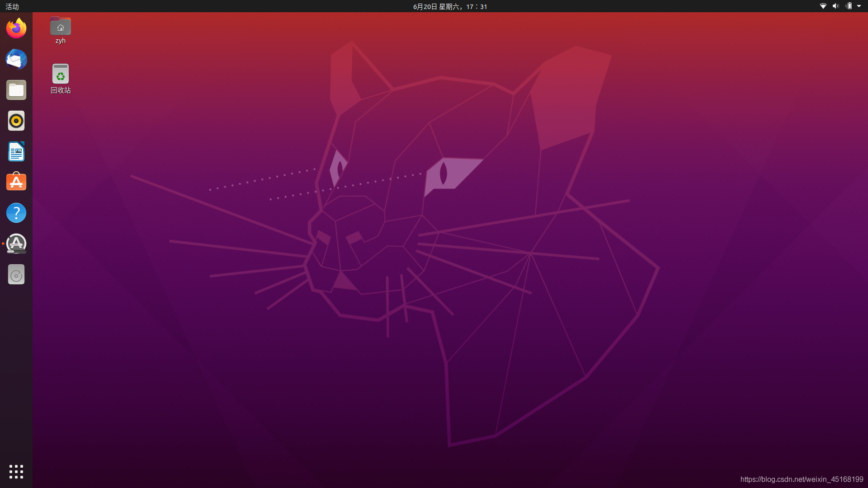Screen dimensions: 868x488
Task: Open the 回收站 trash icon
Action: 61,74
